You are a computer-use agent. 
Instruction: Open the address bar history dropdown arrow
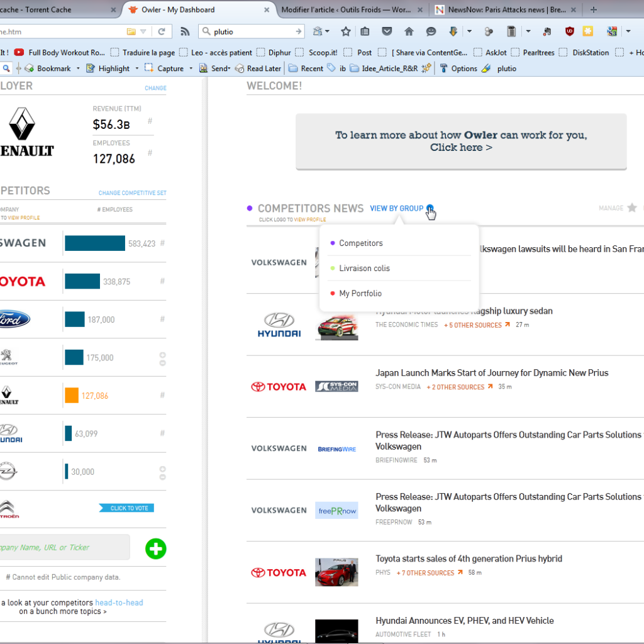click(143, 31)
